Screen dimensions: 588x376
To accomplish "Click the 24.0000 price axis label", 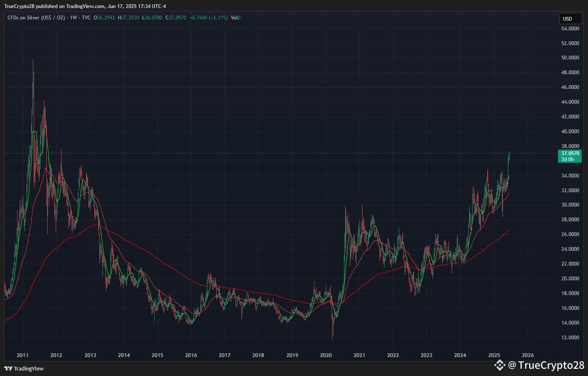I will (569, 249).
